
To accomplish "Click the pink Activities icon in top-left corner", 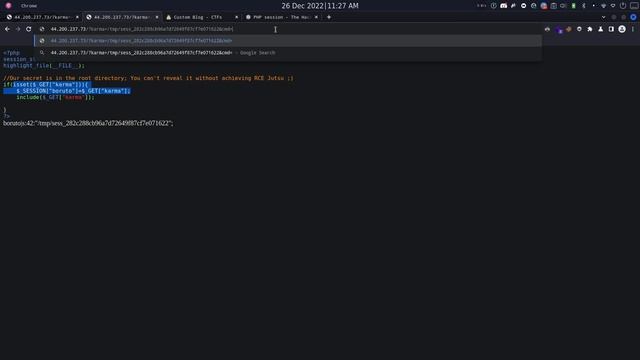I will [8, 6].
